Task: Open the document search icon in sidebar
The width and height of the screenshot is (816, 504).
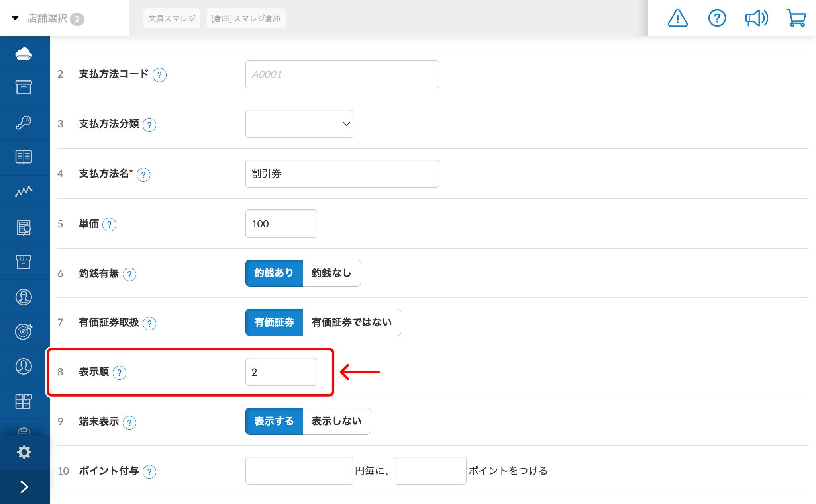Action: [24, 227]
